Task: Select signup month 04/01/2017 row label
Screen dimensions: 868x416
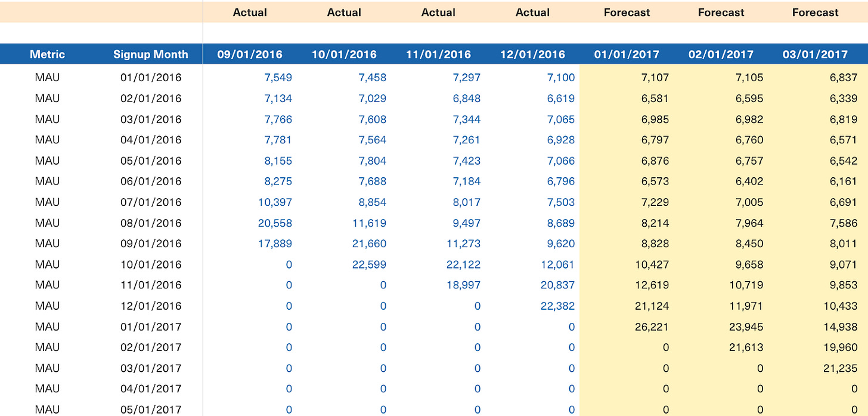Action: [151, 389]
